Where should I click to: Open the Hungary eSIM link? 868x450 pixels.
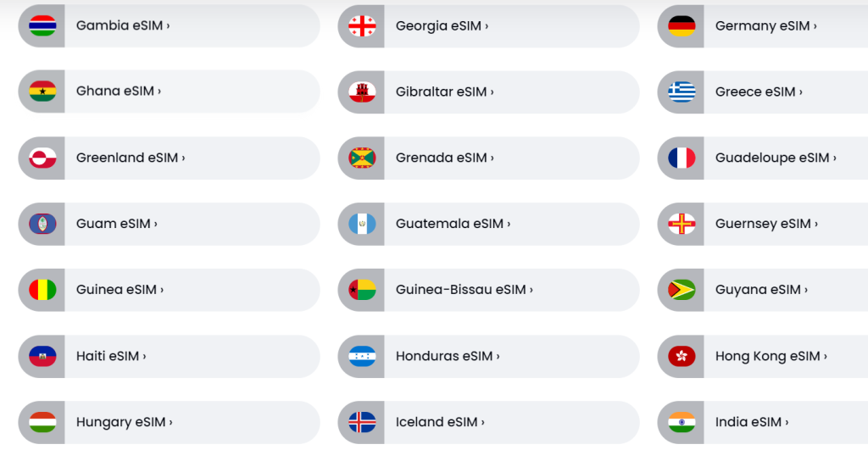[169, 422]
